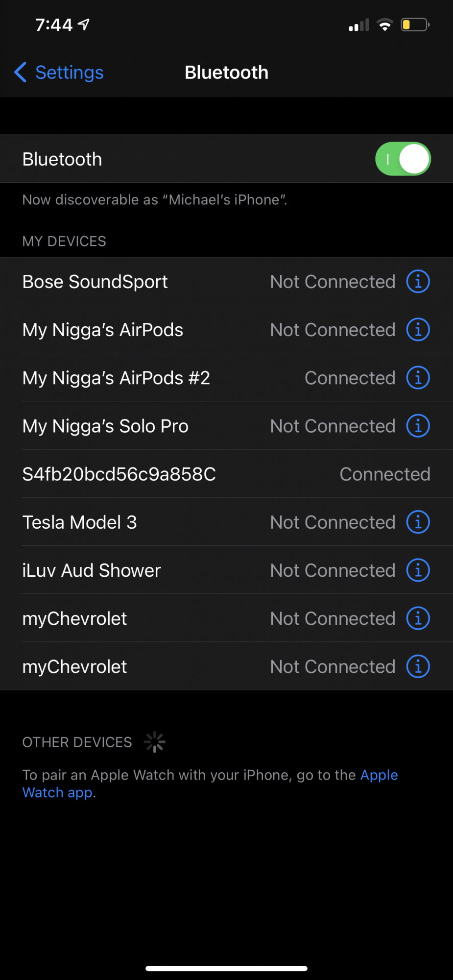Tap the cellular signal bars indicator
453x980 pixels.
(x=358, y=25)
